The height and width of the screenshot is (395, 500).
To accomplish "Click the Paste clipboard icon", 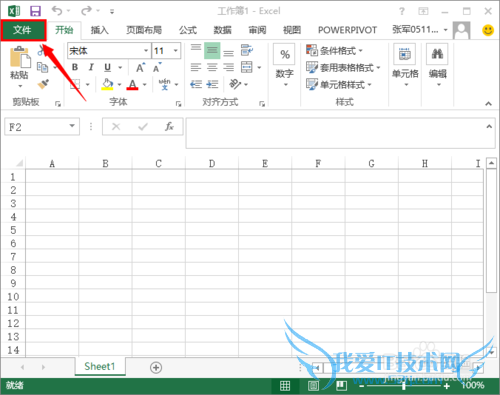I will click(19, 57).
